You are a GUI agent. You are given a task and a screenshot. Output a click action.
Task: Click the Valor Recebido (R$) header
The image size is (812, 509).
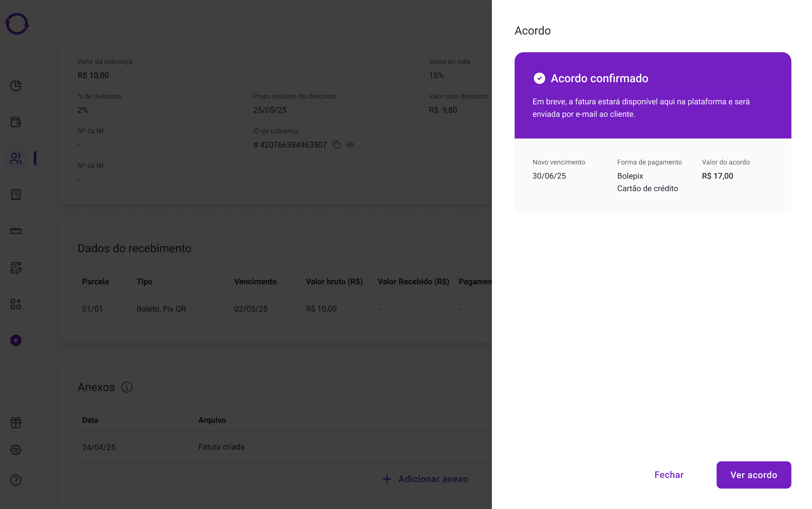click(x=413, y=282)
